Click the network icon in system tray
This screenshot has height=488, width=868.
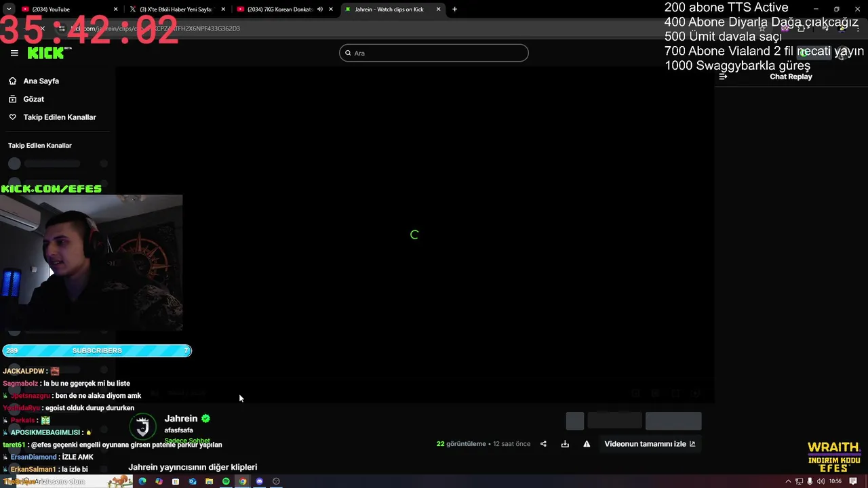tap(800, 481)
